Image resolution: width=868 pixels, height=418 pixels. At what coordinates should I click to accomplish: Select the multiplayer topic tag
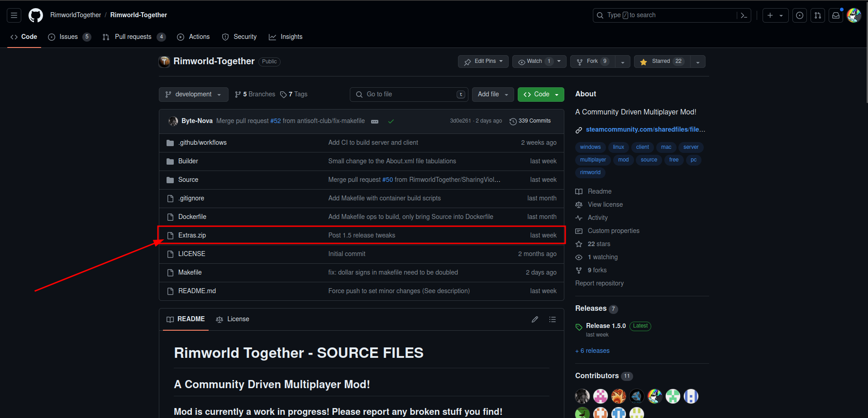[x=593, y=160]
